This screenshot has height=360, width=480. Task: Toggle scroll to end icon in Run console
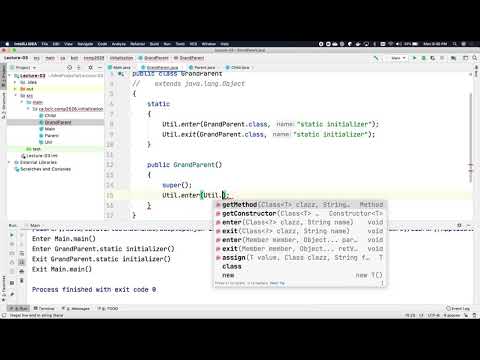pos(21,262)
